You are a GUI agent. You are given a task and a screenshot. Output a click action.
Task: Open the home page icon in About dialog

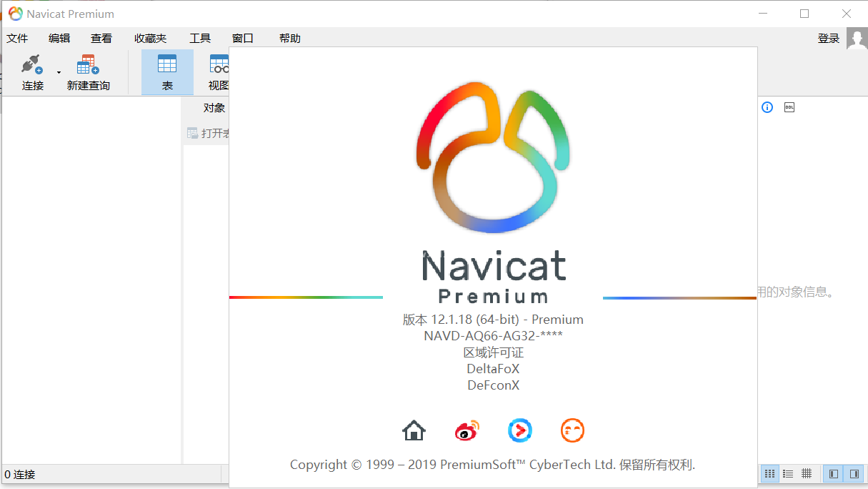click(x=414, y=430)
